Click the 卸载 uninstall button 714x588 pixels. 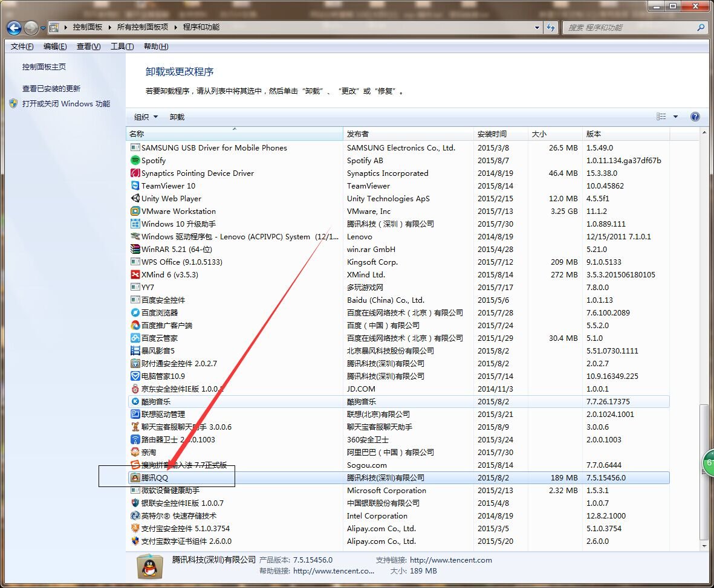click(x=177, y=117)
